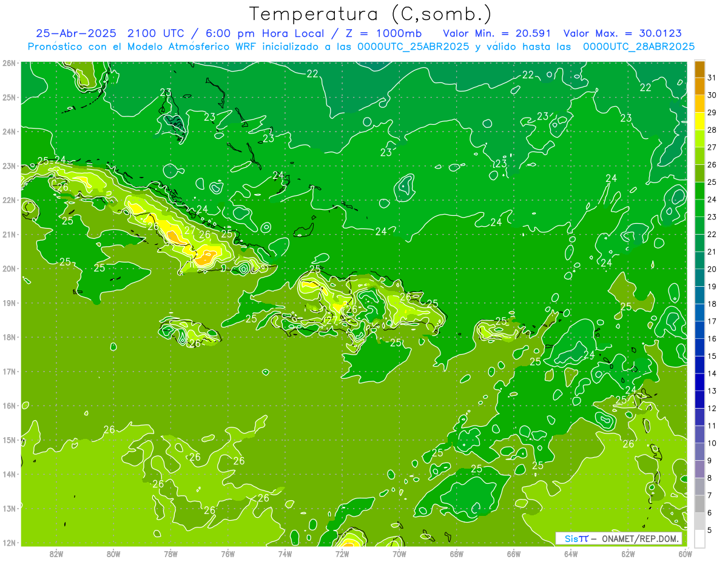Click the "31" label on the color scale
728x562 pixels.
tap(712, 78)
